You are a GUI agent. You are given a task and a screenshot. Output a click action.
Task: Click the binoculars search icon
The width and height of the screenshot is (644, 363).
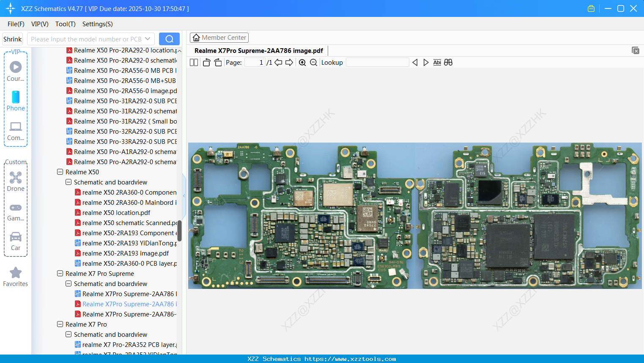point(448,63)
